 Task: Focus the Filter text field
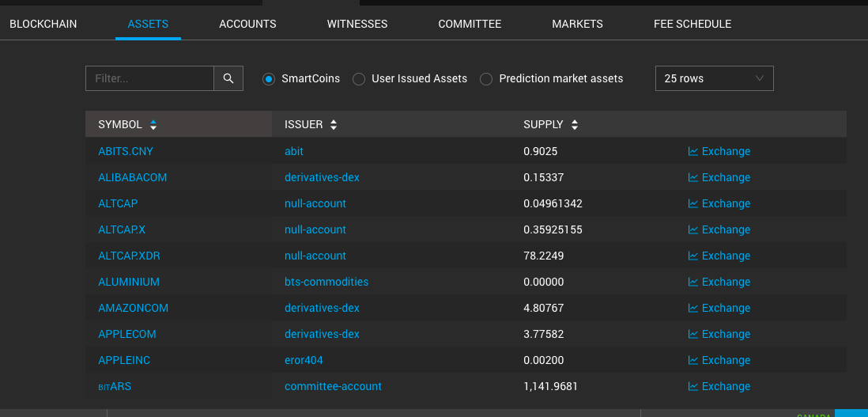coord(149,78)
